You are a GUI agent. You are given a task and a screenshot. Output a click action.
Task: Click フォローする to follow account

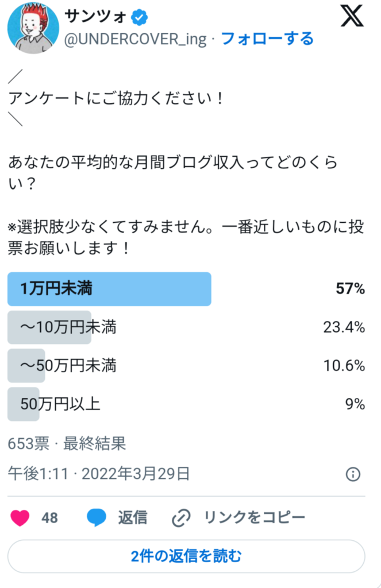[267, 39]
